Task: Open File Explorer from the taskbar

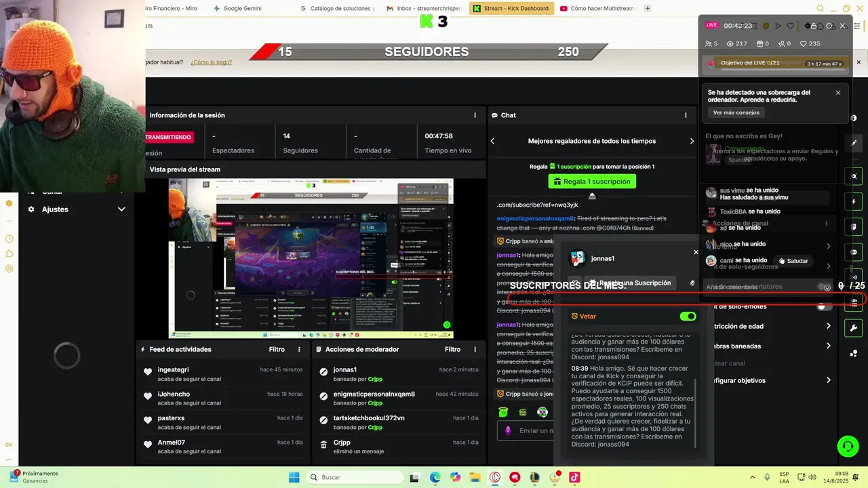Action: 475,477
